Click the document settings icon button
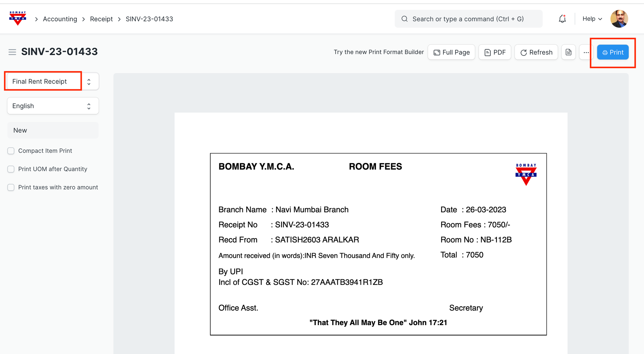644x354 pixels. 568,52
